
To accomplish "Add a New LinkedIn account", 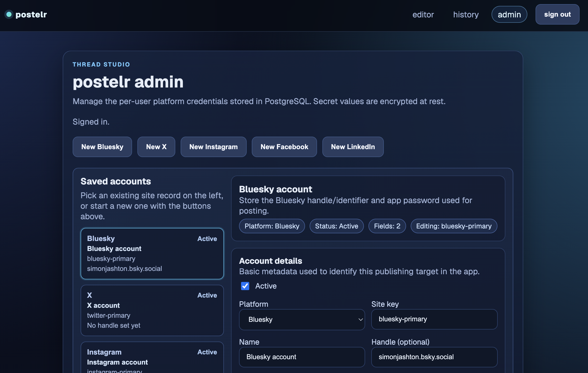I will [353, 147].
